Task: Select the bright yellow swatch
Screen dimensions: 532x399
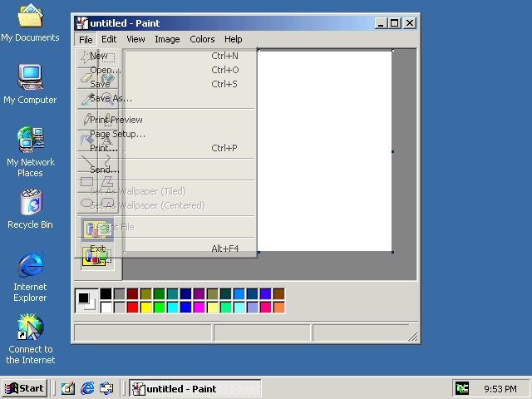Action: pos(146,308)
